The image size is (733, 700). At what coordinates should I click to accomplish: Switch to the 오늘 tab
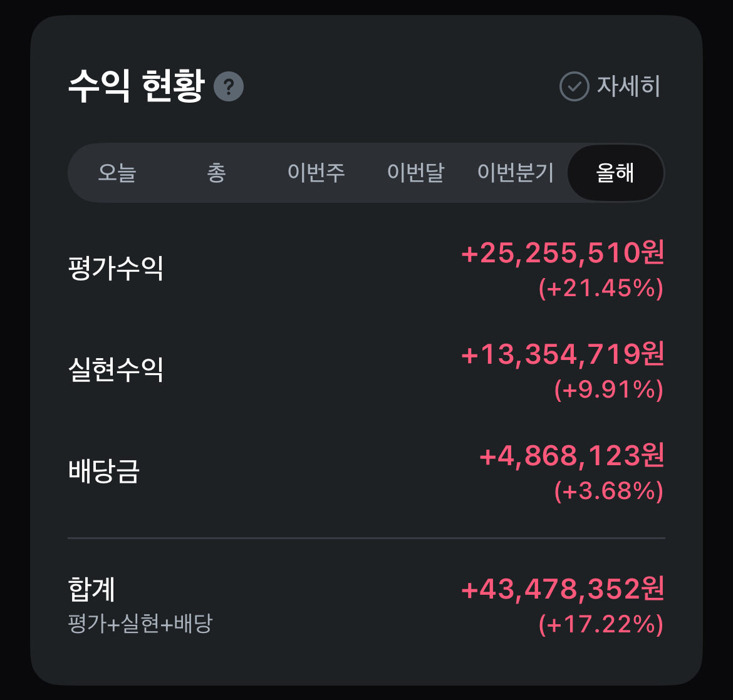(117, 173)
